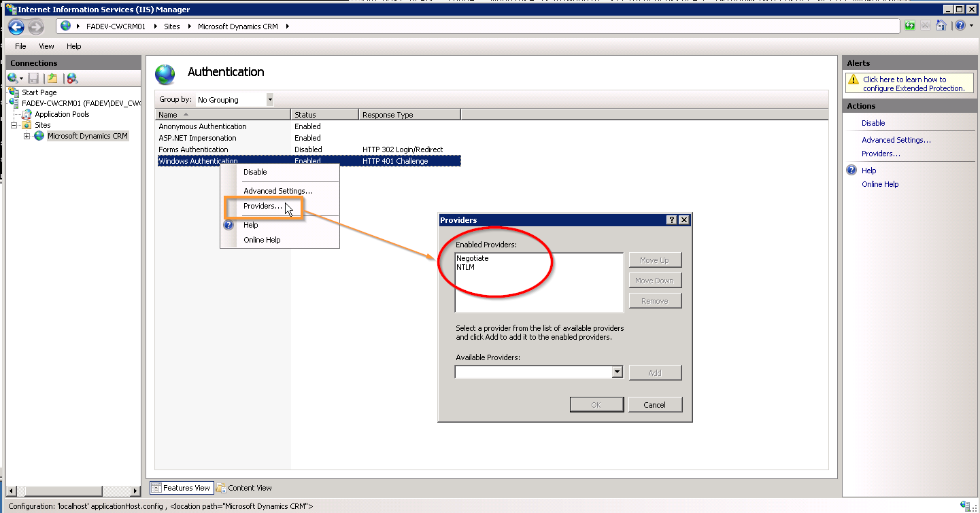Click the globe icon in address bar
The height and width of the screenshot is (513, 980).
tap(66, 26)
